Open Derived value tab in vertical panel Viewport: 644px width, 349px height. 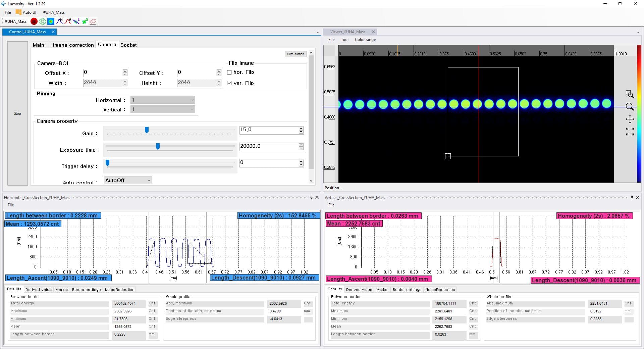click(359, 290)
